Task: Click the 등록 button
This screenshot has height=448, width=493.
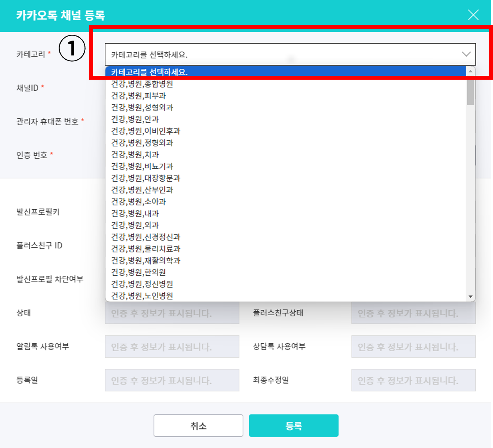Action: [x=294, y=425]
